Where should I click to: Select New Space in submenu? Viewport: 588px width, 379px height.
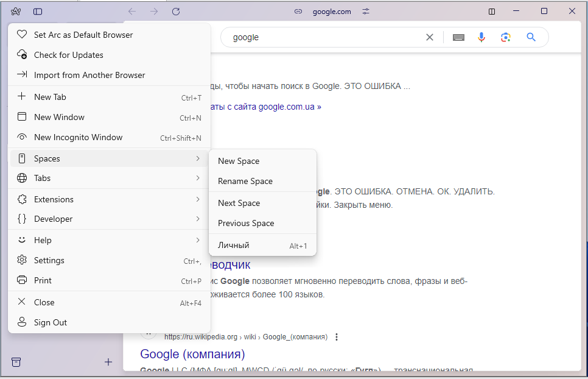262,161
